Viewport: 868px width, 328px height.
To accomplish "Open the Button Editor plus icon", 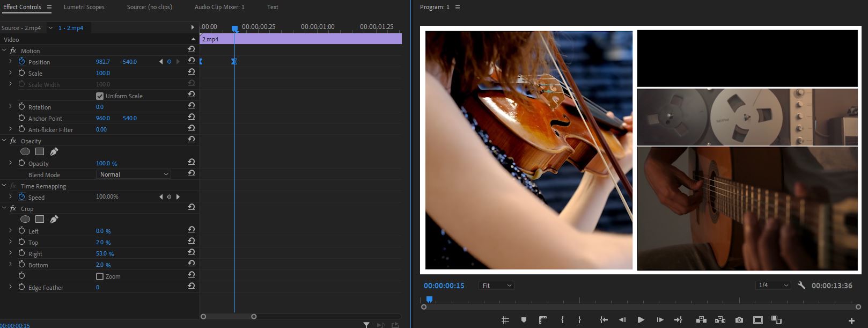I will click(x=851, y=321).
